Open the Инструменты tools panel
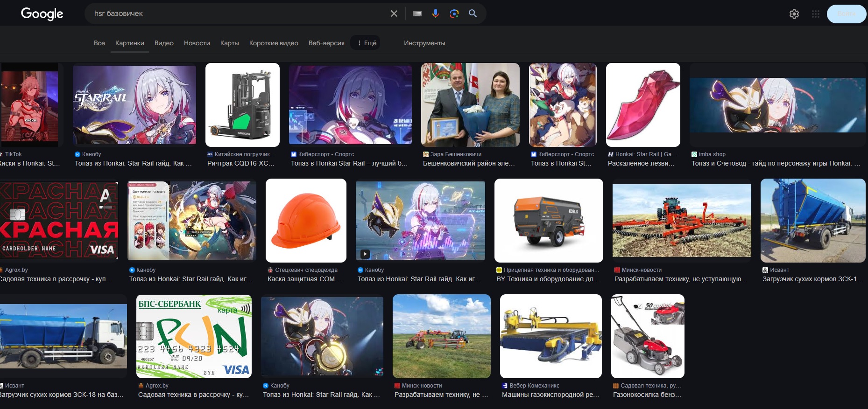868x409 pixels. pos(424,43)
